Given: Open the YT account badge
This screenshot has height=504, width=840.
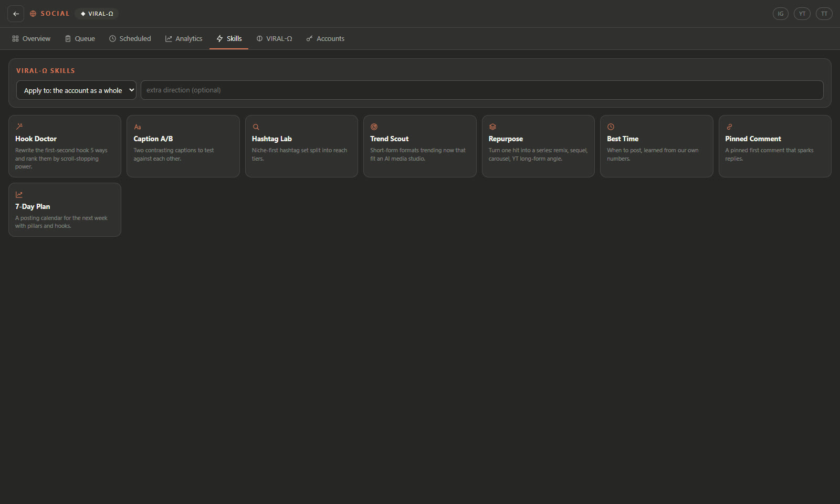Looking at the screenshot, I should point(802,14).
